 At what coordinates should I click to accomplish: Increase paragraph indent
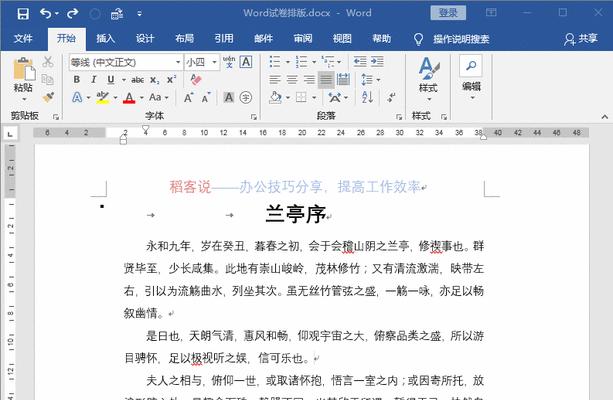click(x=377, y=61)
